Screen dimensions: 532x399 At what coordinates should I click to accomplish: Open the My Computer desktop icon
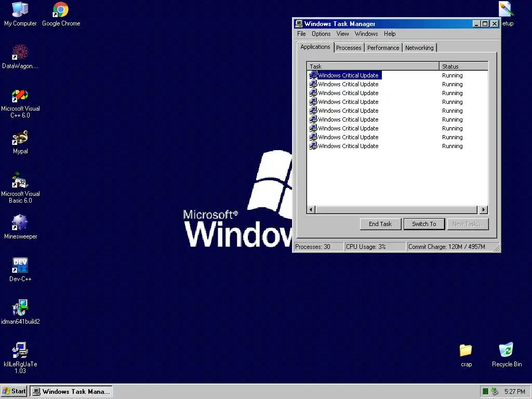tap(20, 14)
